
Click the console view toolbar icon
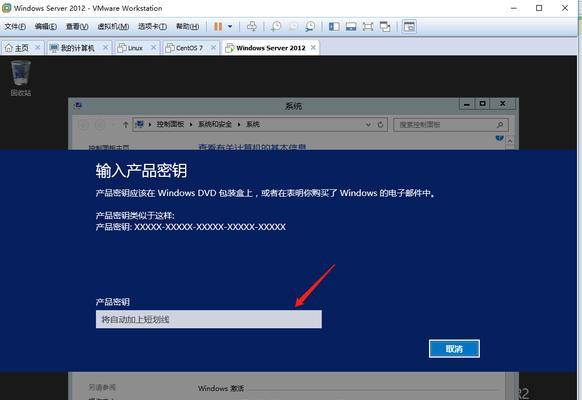pos(409,26)
